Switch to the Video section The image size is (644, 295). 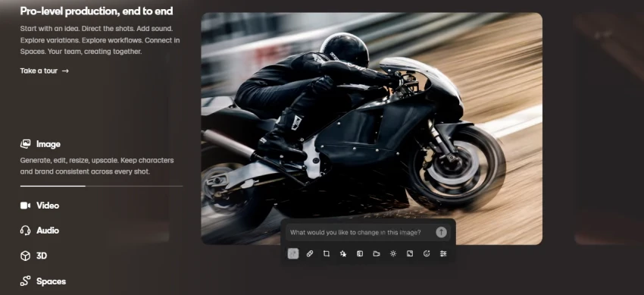click(x=39, y=206)
